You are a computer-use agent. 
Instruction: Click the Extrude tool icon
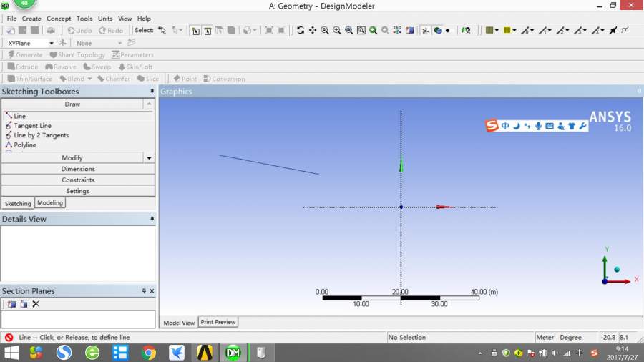(x=11, y=67)
